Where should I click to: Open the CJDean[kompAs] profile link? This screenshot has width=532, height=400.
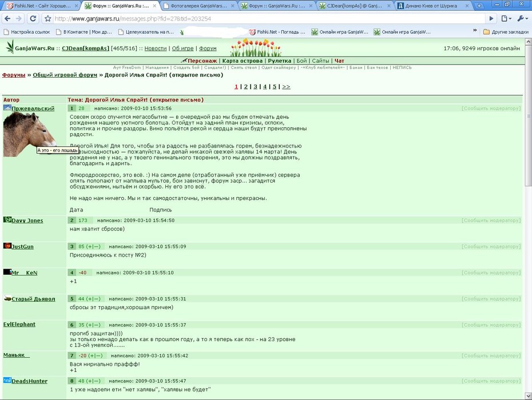pos(85,49)
